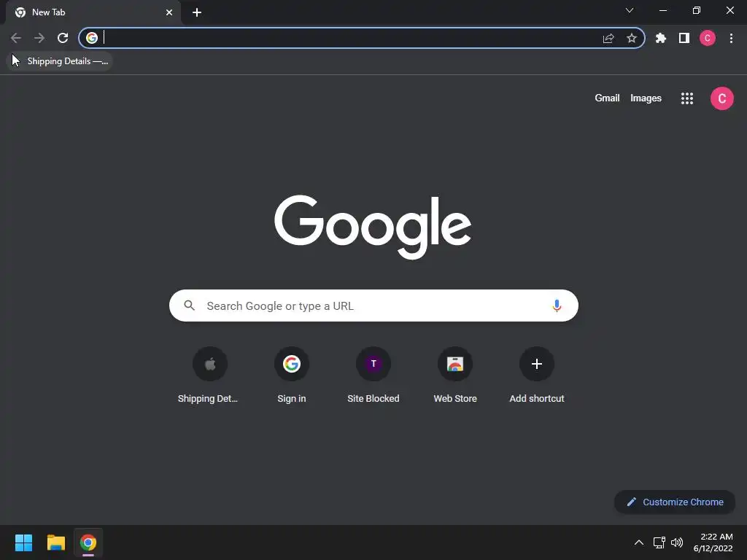Click the Google logo

click(x=373, y=227)
